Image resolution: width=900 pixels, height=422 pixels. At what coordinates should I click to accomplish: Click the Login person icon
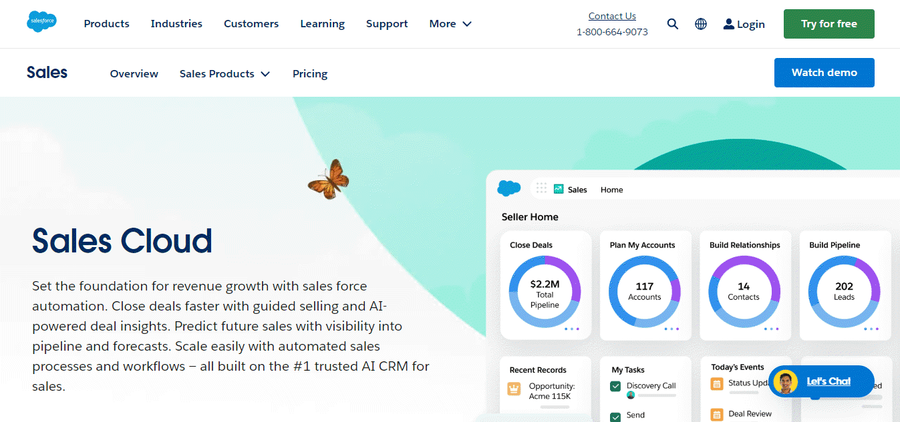pos(729,24)
